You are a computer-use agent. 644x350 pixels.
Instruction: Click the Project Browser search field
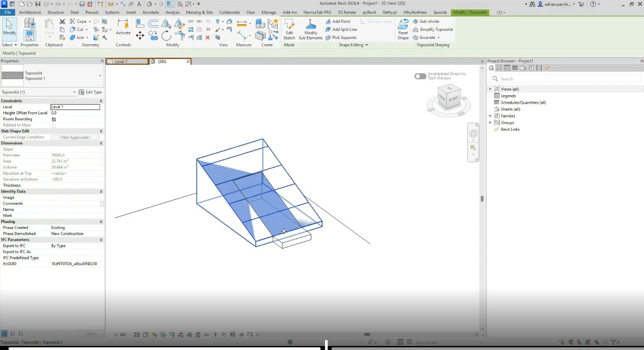pyautogui.click(x=565, y=79)
